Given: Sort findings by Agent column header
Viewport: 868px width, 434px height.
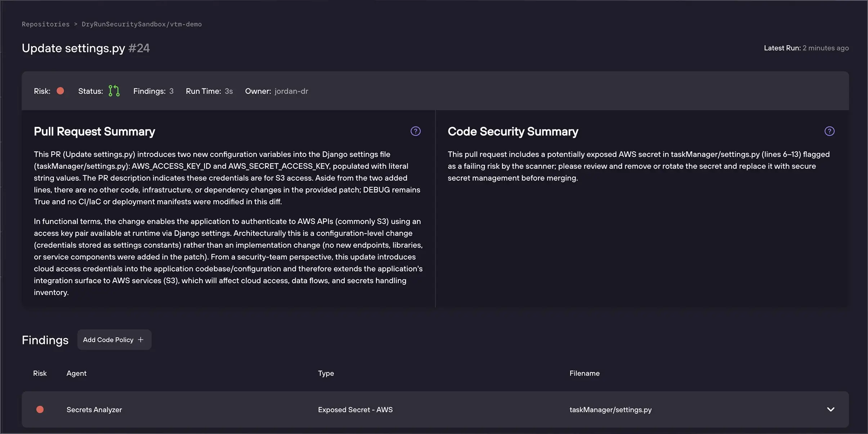Looking at the screenshot, I should click(76, 373).
